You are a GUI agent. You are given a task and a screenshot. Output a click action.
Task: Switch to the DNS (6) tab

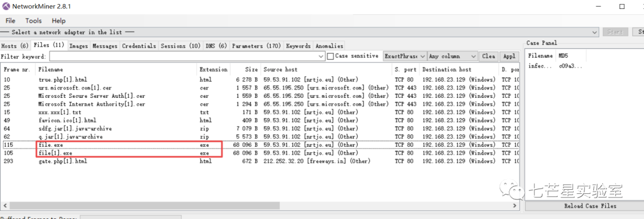(x=216, y=46)
